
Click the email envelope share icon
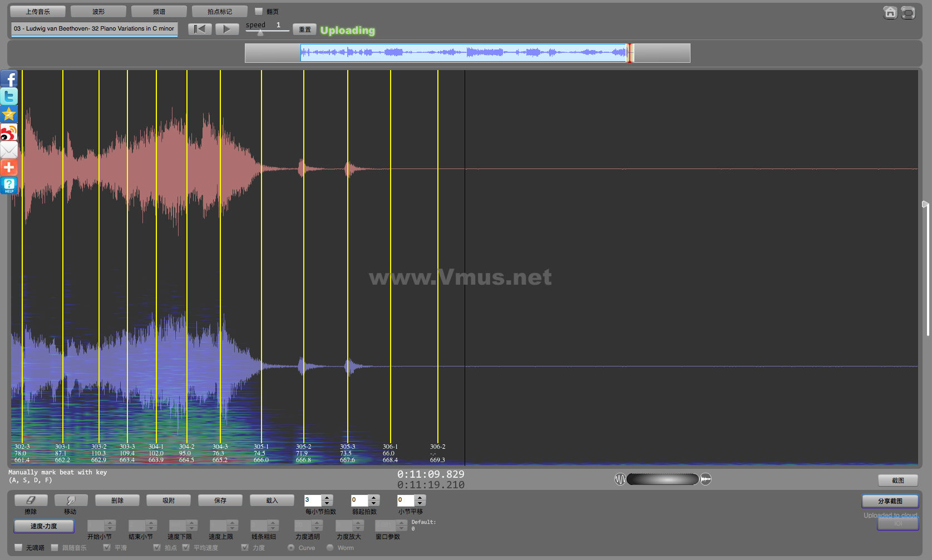click(x=9, y=150)
